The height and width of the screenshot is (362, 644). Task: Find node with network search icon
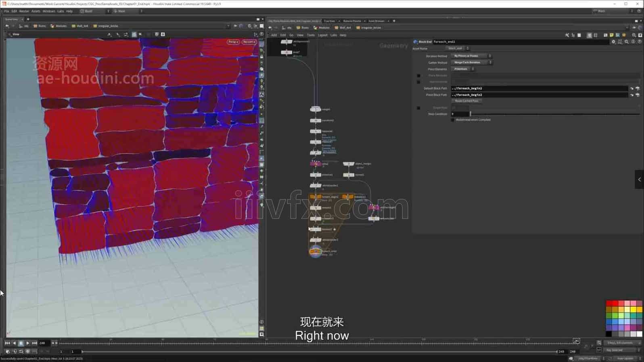pyautogui.click(x=634, y=35)
